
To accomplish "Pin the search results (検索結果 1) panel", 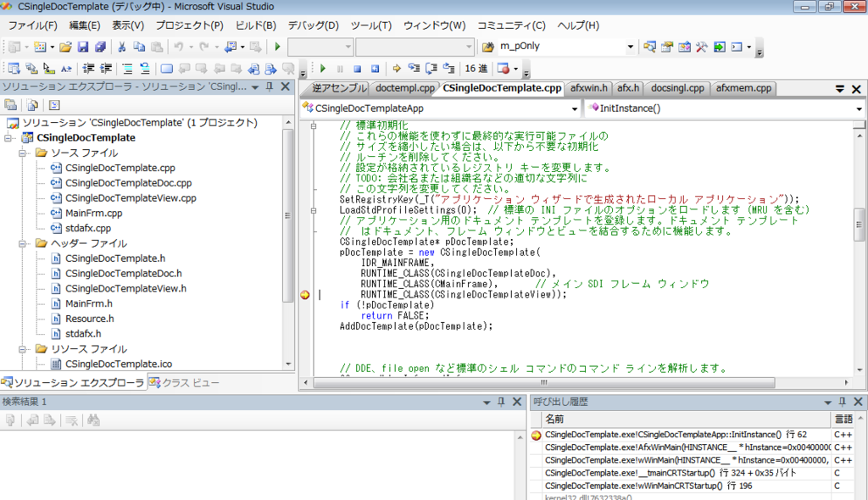I will click(501, 402).
